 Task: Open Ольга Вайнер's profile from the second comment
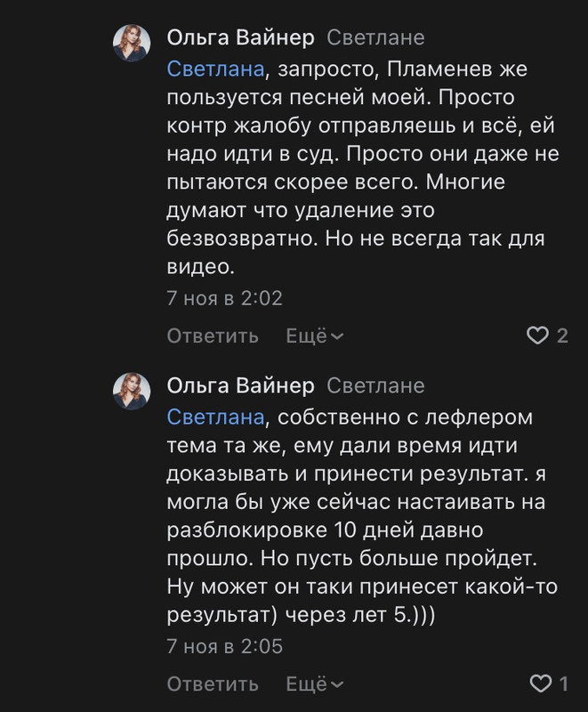point(240,385)
